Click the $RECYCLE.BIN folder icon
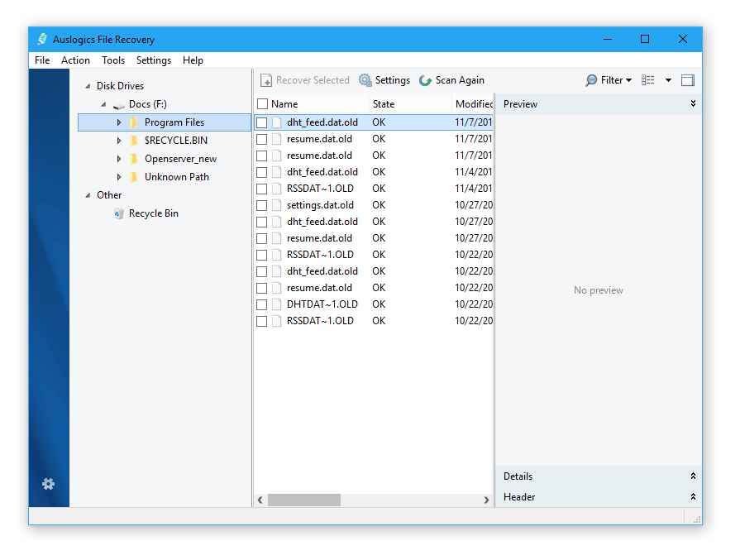Viewport: 740px width, 560px height. pos(135,141)
